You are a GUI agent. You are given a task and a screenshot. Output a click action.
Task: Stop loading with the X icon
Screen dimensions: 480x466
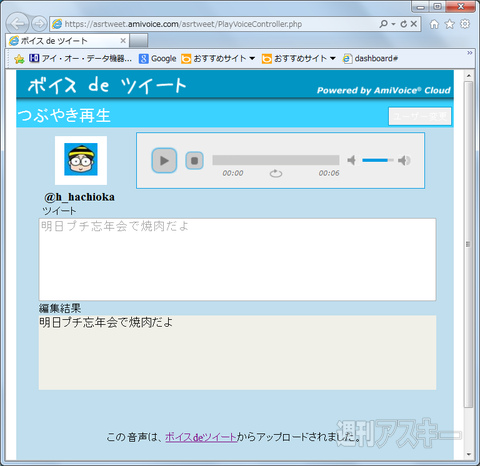(x=414, y=24)
